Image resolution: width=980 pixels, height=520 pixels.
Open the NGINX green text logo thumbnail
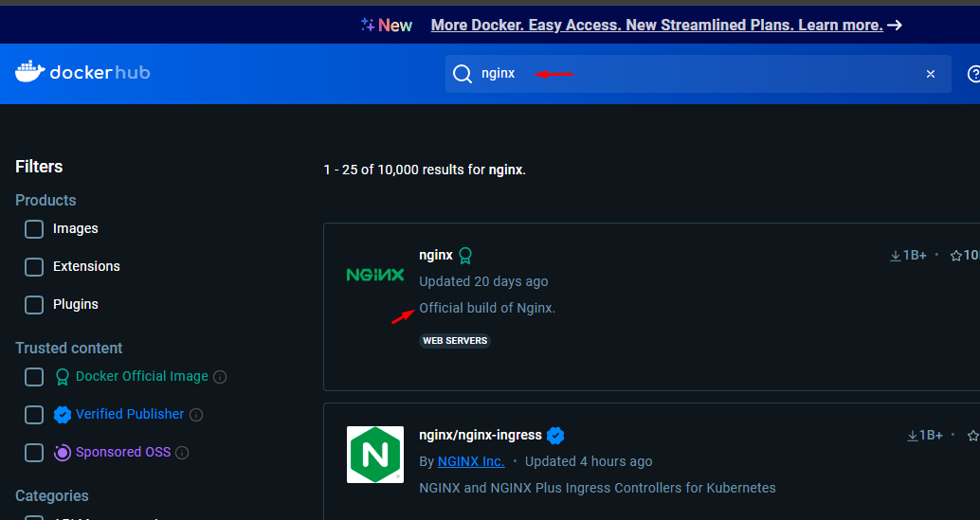coord(375,275)
